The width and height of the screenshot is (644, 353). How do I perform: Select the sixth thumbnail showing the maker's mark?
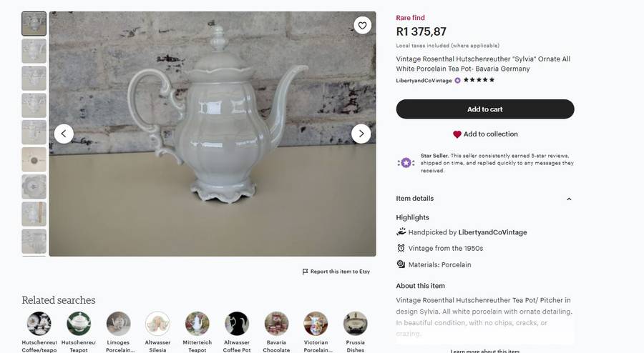pyautogui.click(x=34, y=159)
